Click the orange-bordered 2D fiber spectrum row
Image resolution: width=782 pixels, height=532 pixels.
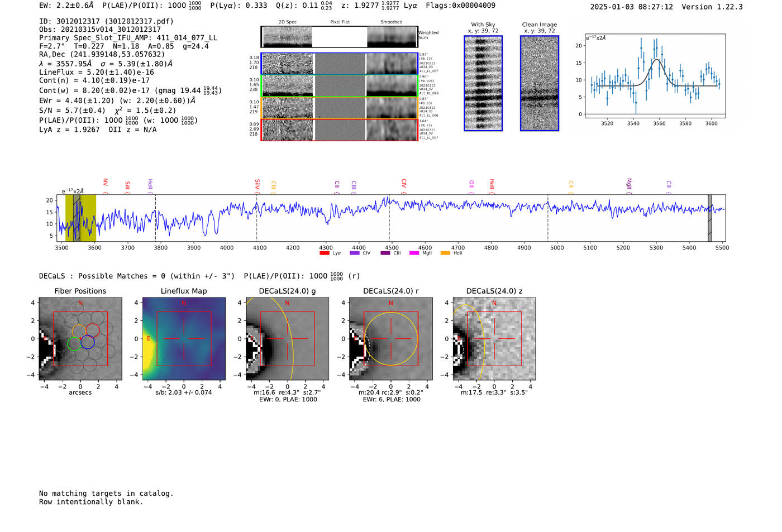[340, 108]
